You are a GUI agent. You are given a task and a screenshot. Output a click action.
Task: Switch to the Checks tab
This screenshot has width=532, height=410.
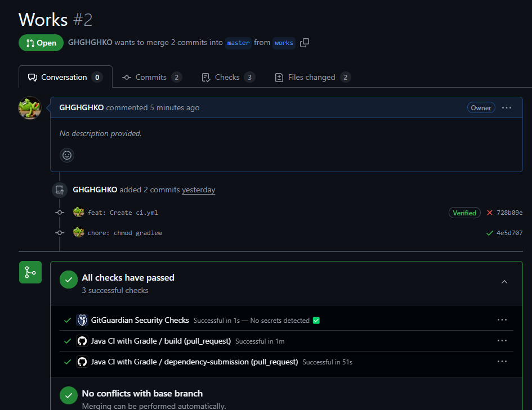click(x=228, y=77)
